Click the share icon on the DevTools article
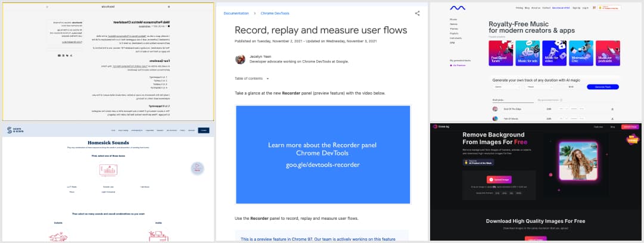 point(417,13)
